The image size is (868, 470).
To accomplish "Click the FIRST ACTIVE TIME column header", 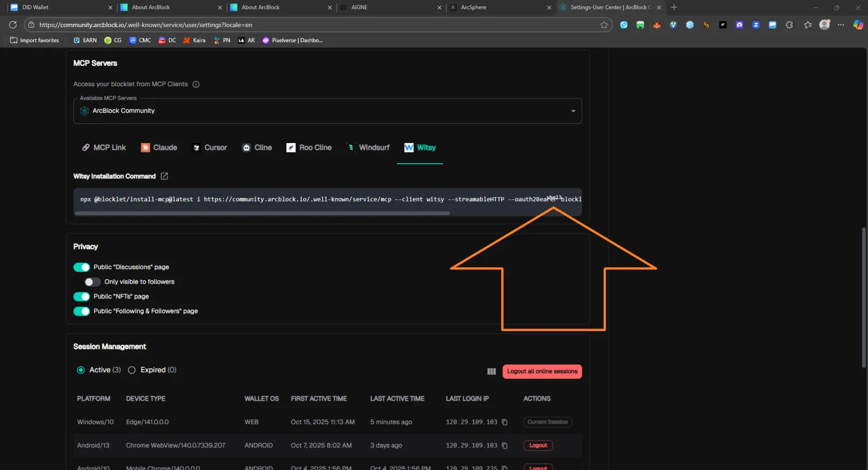I will [x=319, y=399].
